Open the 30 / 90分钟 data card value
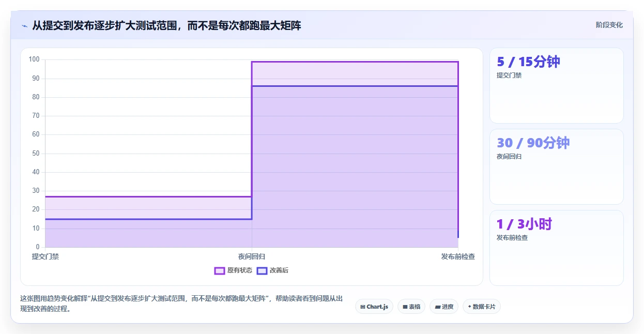644x334 pixels. [533, 143]
